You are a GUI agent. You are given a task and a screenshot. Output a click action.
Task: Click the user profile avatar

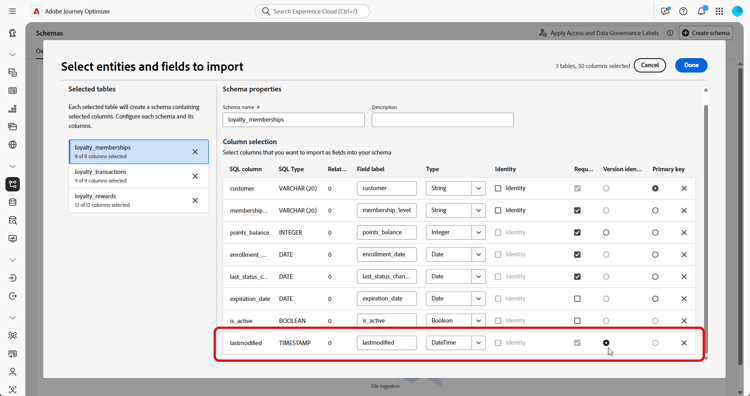pos(737,11)
